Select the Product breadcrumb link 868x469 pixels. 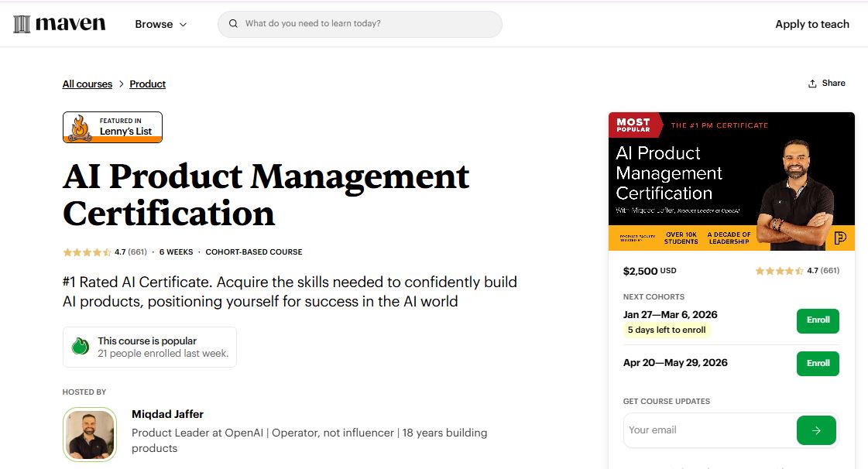pyautogui.click(x=147, y=84)
